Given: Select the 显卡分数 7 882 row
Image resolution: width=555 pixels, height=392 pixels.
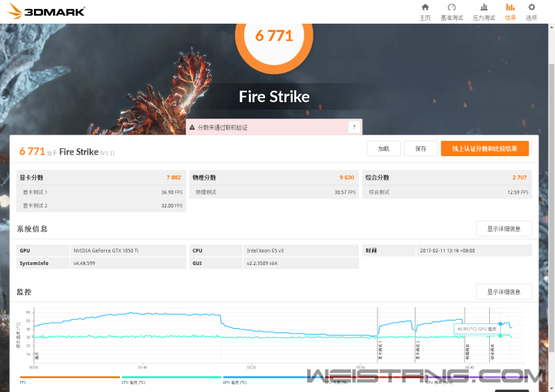Looking at the screenshot, I should (x=101, y=178).
